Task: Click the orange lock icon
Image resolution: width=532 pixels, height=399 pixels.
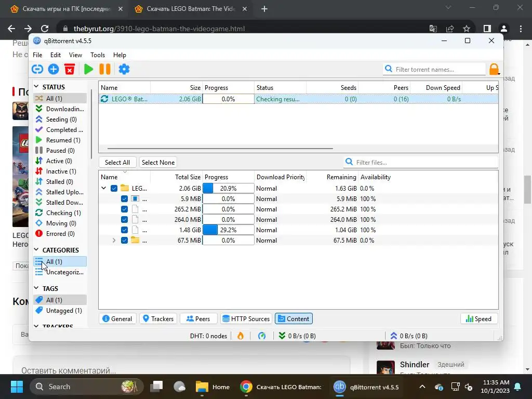Action: 494,69
